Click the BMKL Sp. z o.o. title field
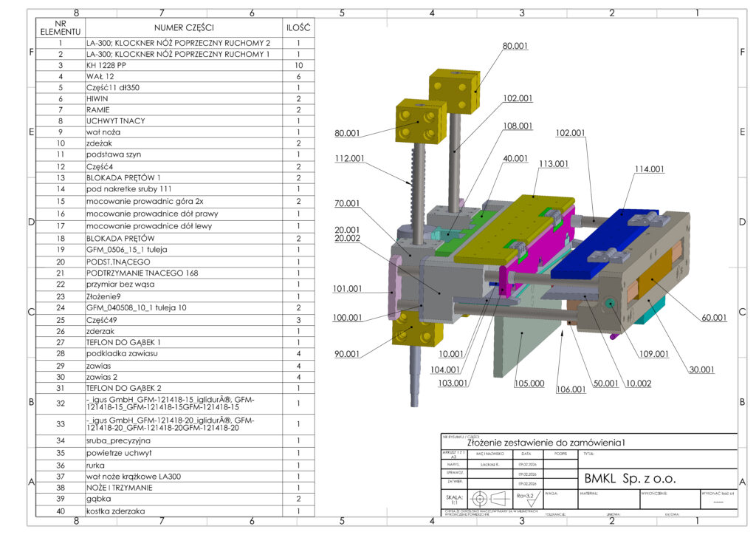This screenshot has width=756, height=535. pyautogui.click(x=628, y=477)
